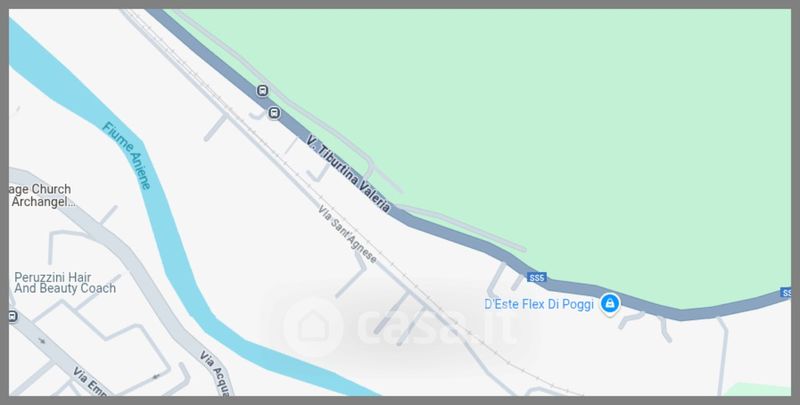This screenshot has height=405, width=800.
Task: Click the casa.it house logo watermark
Action: tap(313, 327)
